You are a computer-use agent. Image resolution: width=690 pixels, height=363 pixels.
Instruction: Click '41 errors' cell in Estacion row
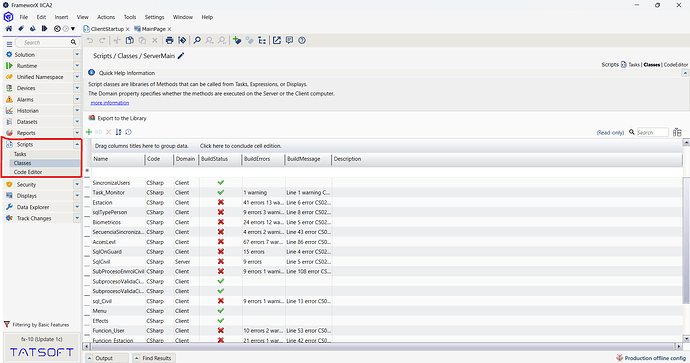point(264,202)
